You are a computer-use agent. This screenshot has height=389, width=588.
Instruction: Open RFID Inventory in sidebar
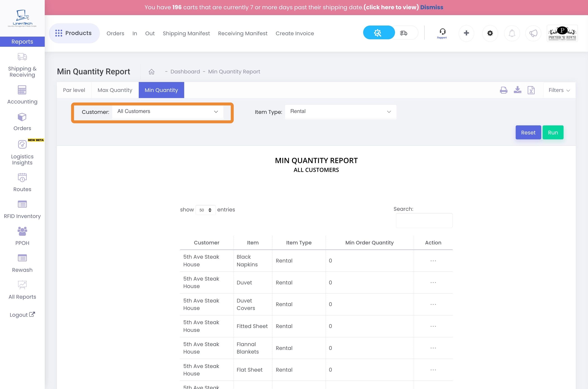[22, 210]
